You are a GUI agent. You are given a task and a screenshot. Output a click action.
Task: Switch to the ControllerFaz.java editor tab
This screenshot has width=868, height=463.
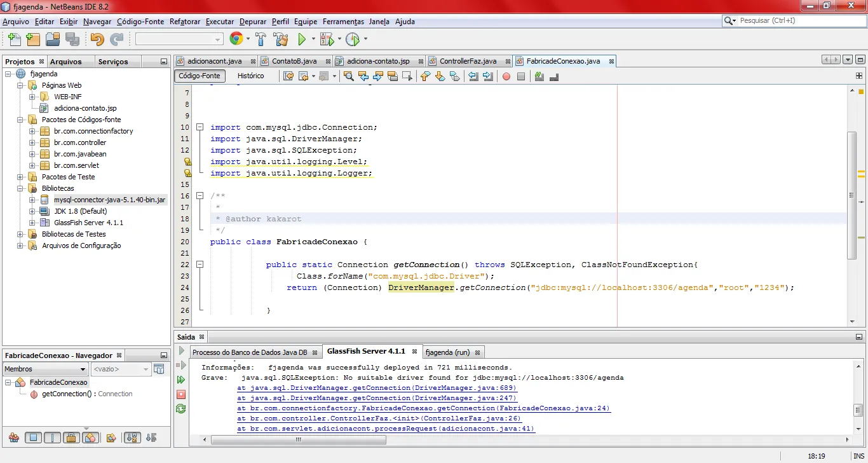[x=468, y=61]
